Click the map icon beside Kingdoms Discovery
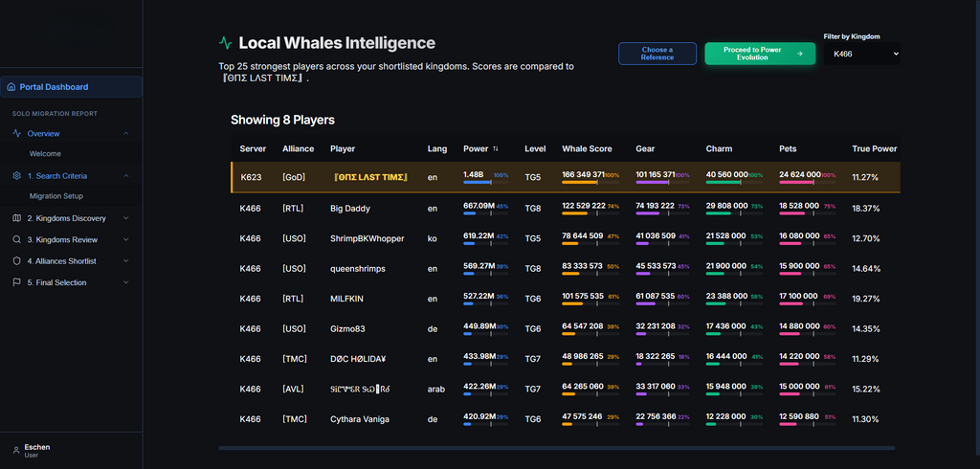Viewport: 980px width, 469px height. pyautogui.click(x=17, y=218)
